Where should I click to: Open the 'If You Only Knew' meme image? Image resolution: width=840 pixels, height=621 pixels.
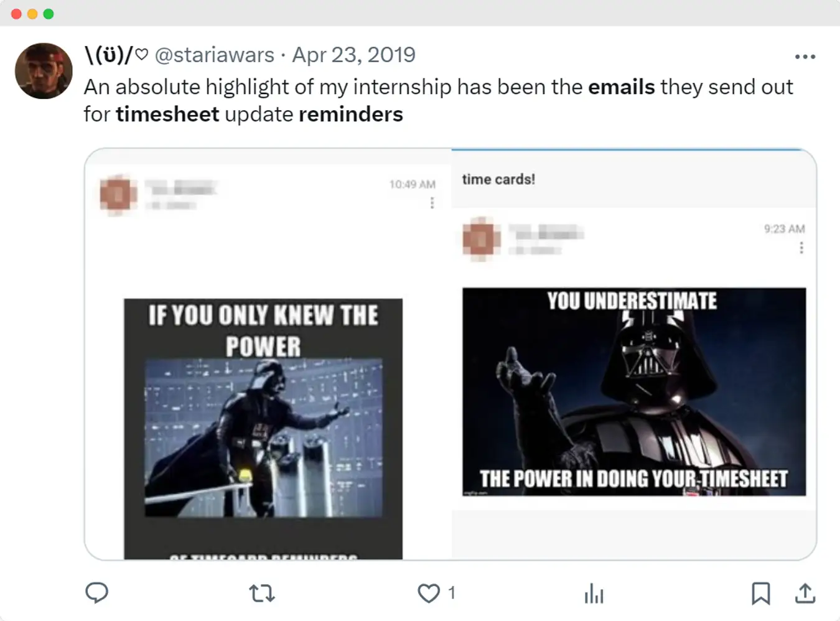(x=263, y=429)
